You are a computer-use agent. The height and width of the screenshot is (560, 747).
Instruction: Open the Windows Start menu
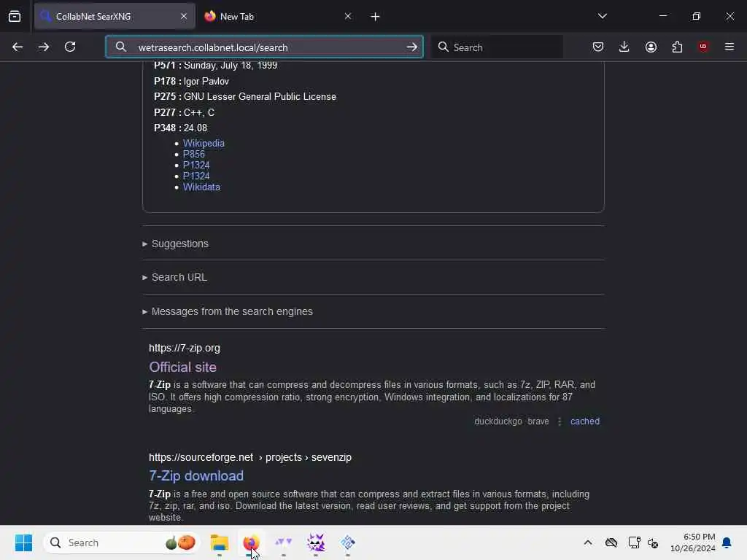[x=23, y=542]
